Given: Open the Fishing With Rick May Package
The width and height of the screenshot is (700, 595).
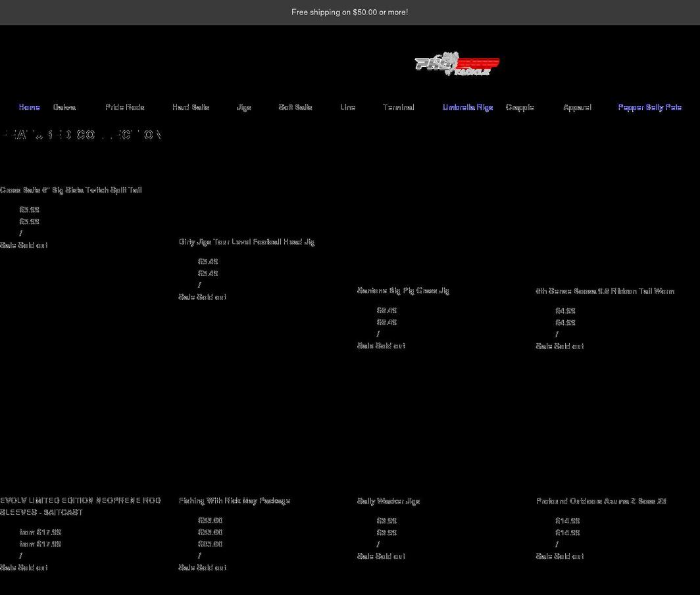Looking at the screenshot, I should [x=234, y=500].
